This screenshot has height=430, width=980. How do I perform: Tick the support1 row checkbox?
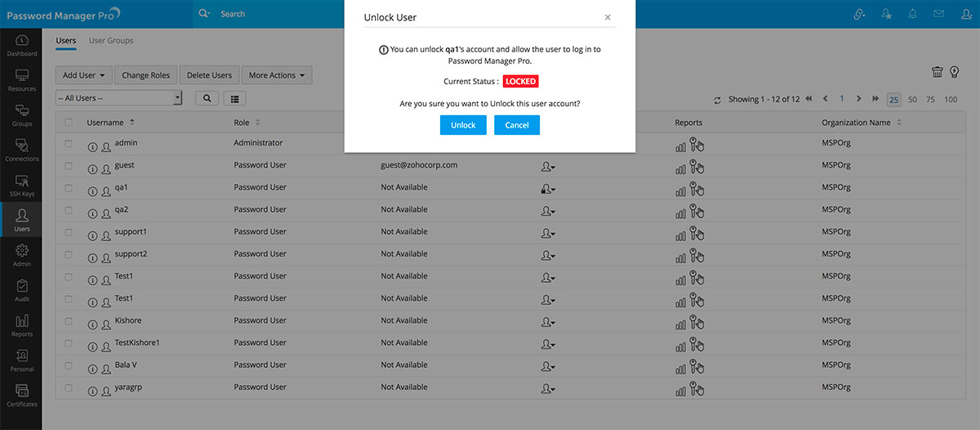click(x=69, y=232)
